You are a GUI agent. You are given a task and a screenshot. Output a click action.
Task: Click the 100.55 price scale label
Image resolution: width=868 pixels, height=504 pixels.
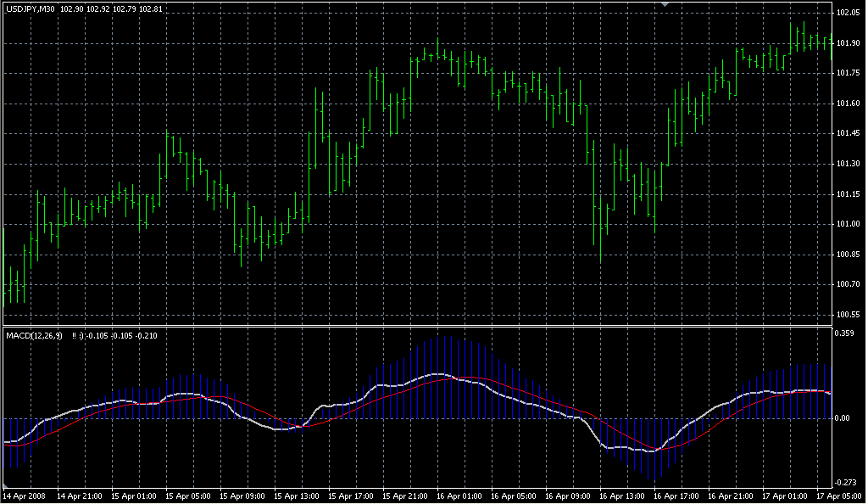848,314
